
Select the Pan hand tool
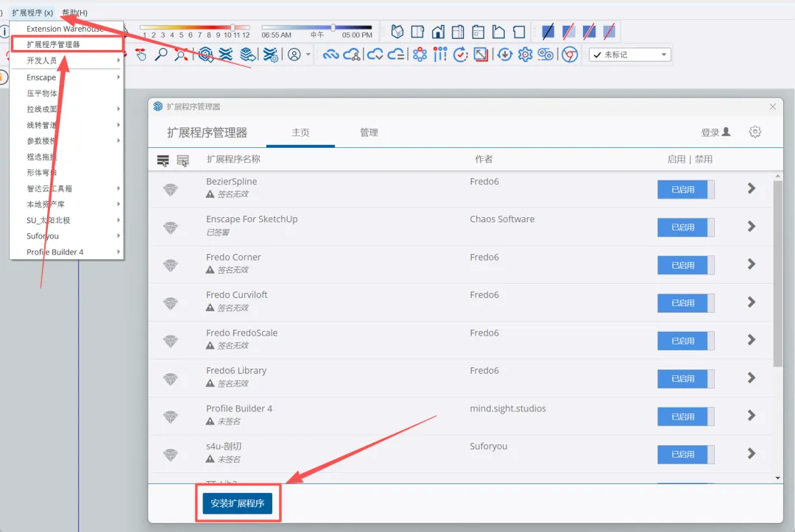point(141,54)
